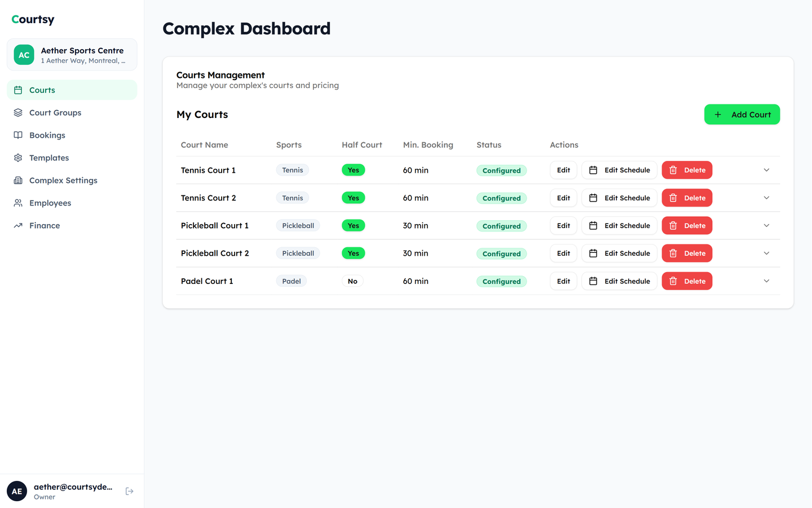This screenshot has width=812, height=508.
Task: Delete Tennis Court 1
Action: pyautogui.click(x=687, y=170)
